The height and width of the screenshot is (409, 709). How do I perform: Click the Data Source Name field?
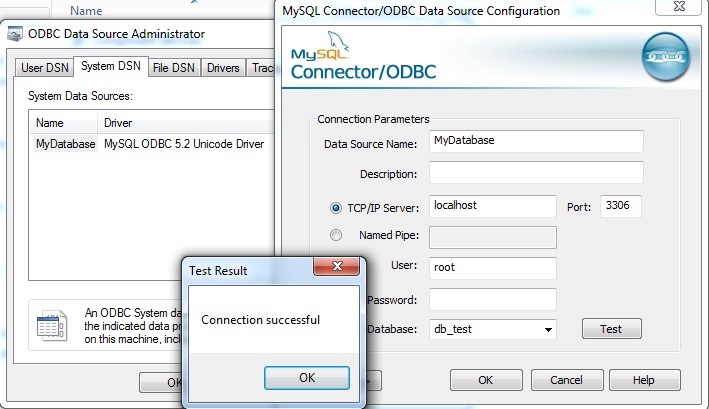click(x=536, y=141)
